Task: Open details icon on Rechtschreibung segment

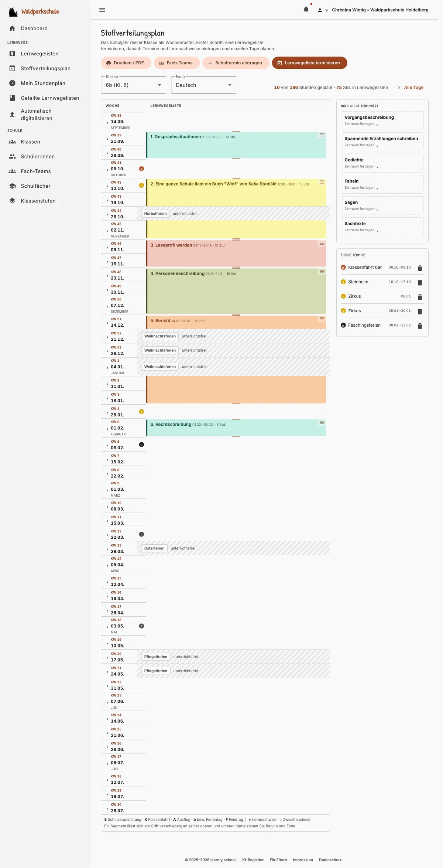Action: pyautogui.click(x=322, y=423)
